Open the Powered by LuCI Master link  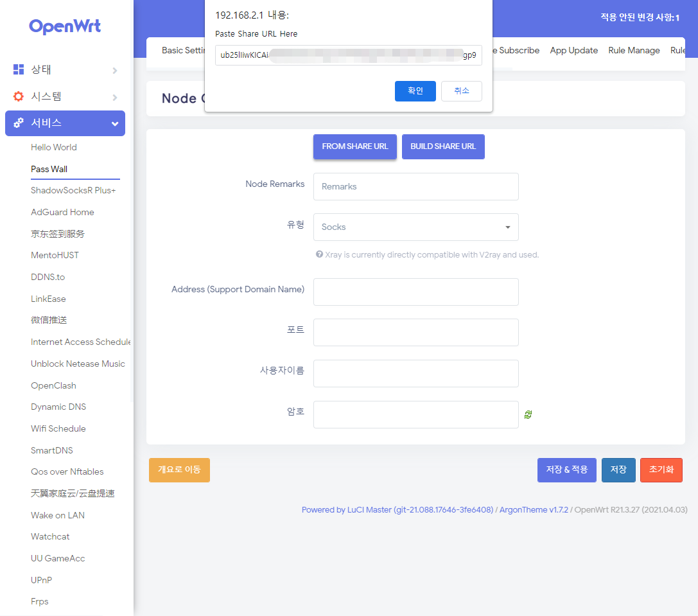tap(397, 510)
